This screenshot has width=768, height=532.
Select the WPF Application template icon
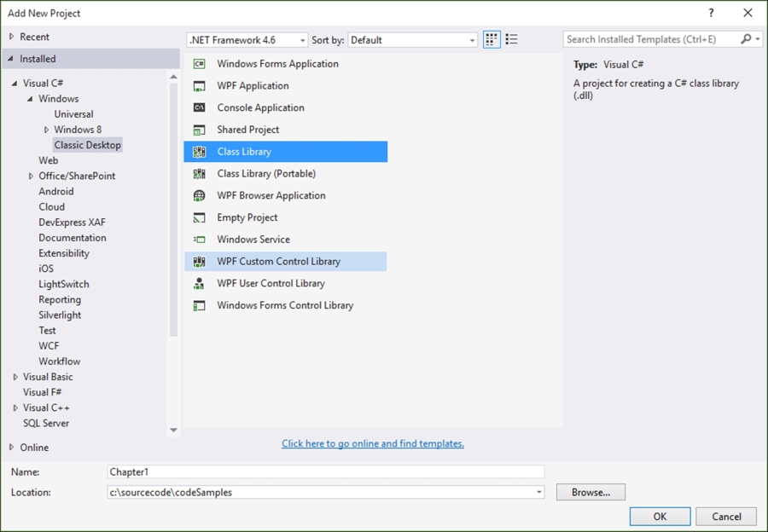click(x=199, y=86)
